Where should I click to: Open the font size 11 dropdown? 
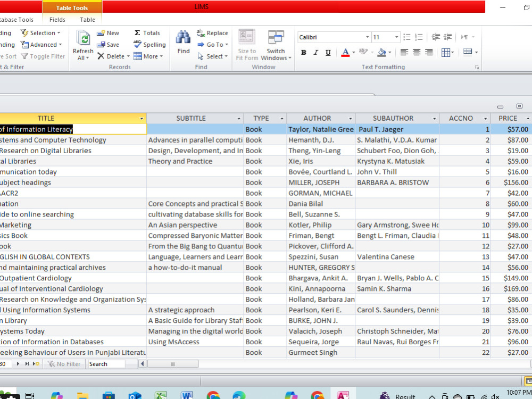tap(396, 37)
